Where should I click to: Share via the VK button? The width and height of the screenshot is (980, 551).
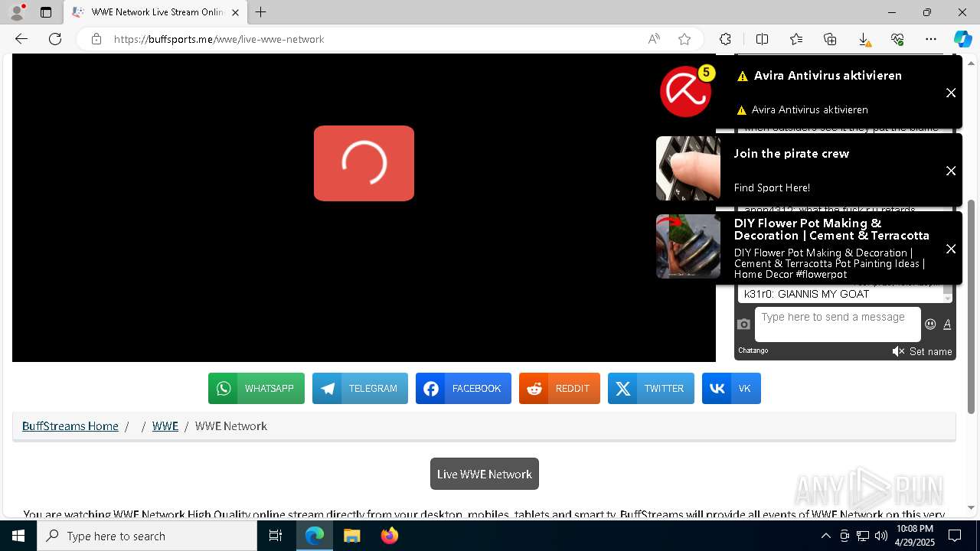tap(731, 389)
